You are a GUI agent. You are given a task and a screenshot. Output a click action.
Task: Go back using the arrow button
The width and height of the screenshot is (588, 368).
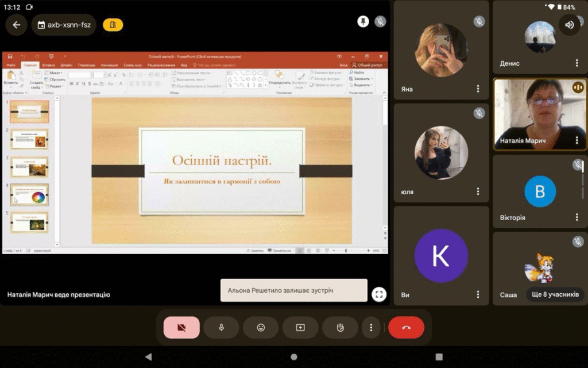(16, 25)
